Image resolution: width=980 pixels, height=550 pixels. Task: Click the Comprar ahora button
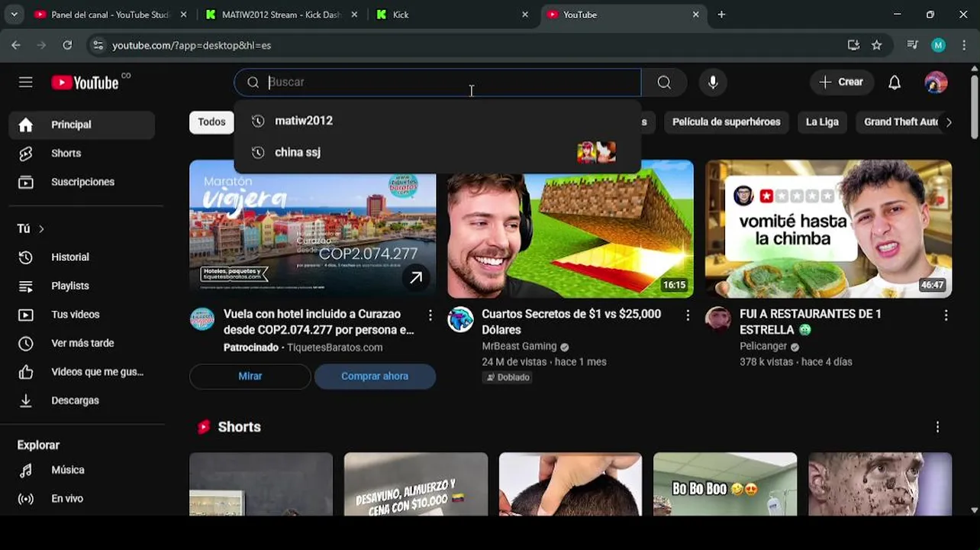pos(375,377)
